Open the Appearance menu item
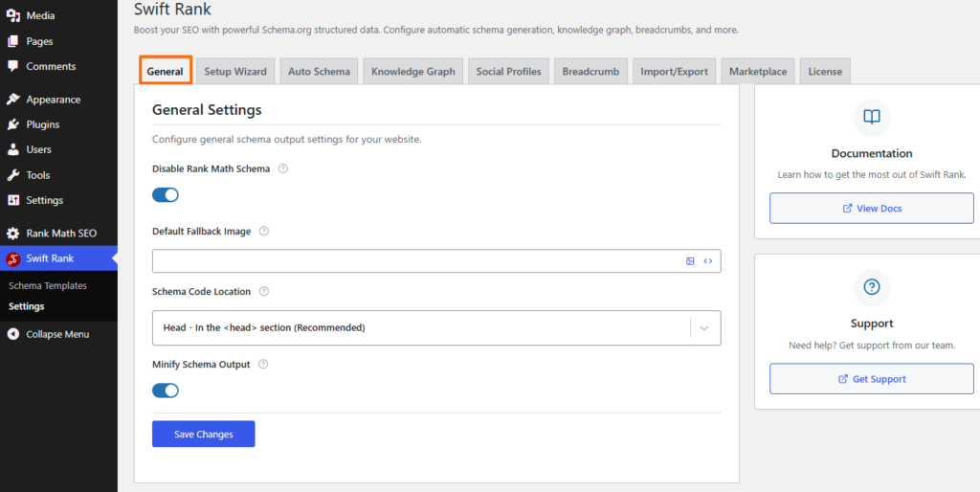The height and width of the screenshot is (492, 980). [x=58, y=100]
